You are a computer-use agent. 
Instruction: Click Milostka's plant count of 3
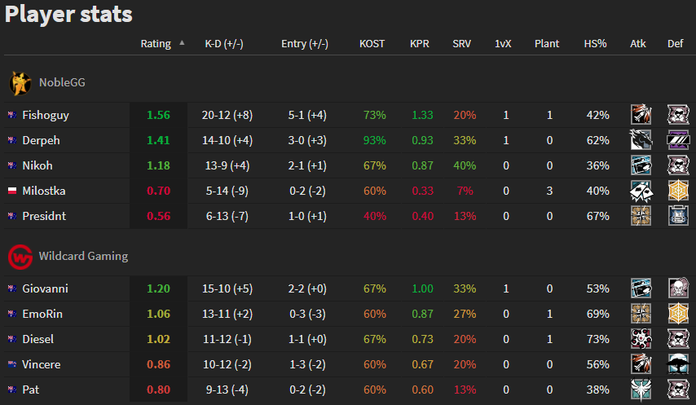click(x=550, y=191)
